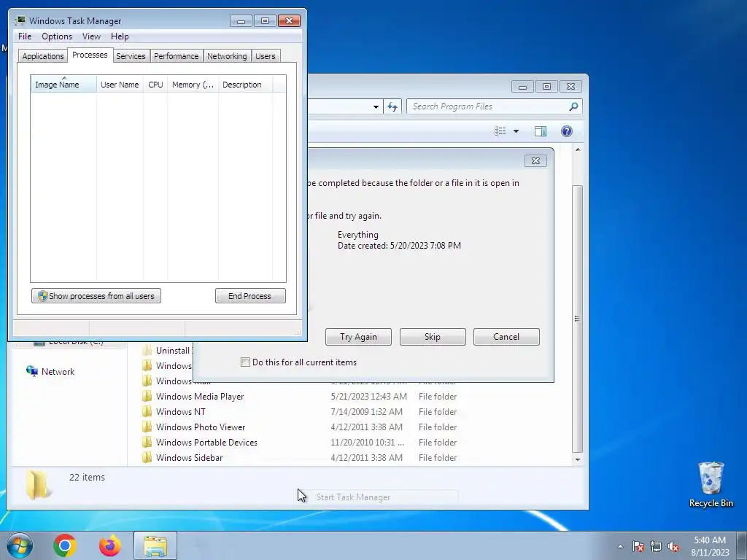
Task: Click the Windows Sidebar date 4/12/2011 3:38 AM
Action: pos(366,457)
